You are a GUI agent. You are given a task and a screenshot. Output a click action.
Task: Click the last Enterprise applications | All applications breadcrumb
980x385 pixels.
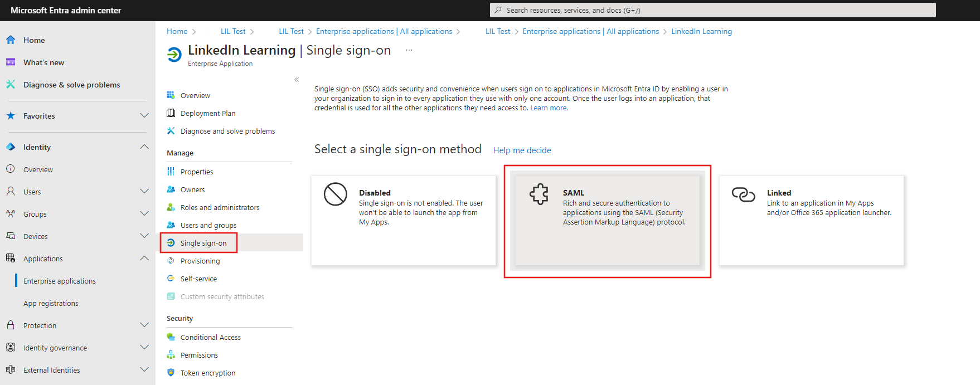[x=590, y=32]
